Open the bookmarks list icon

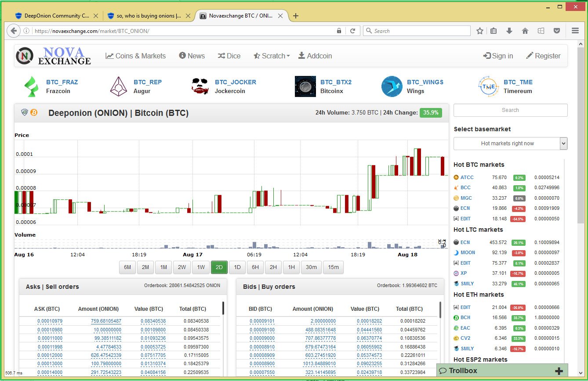coord(494,31)
